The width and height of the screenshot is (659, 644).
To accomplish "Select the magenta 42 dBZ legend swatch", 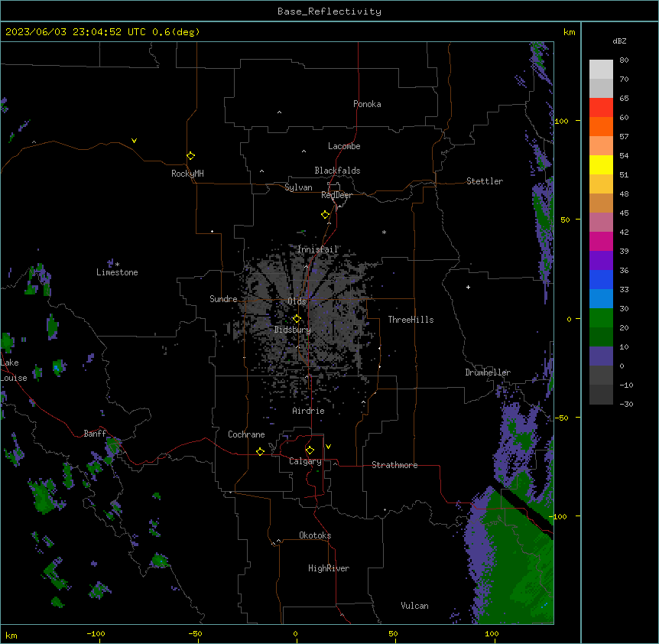I will coord(601,241).
